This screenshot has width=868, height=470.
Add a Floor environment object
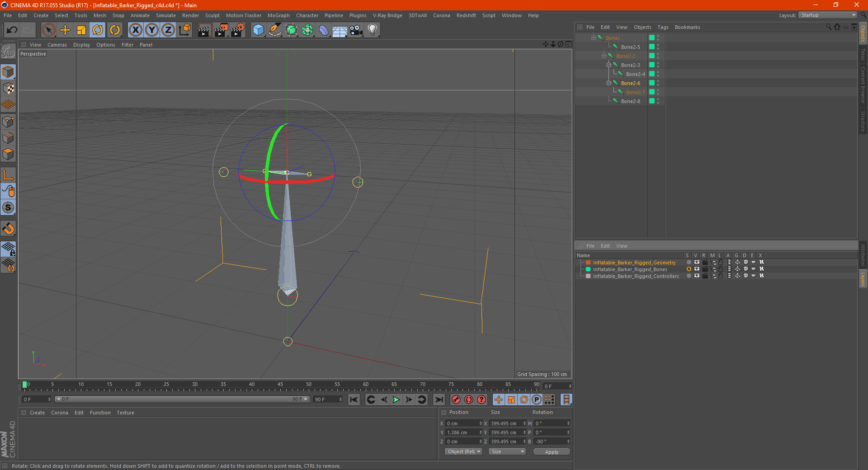340,30
